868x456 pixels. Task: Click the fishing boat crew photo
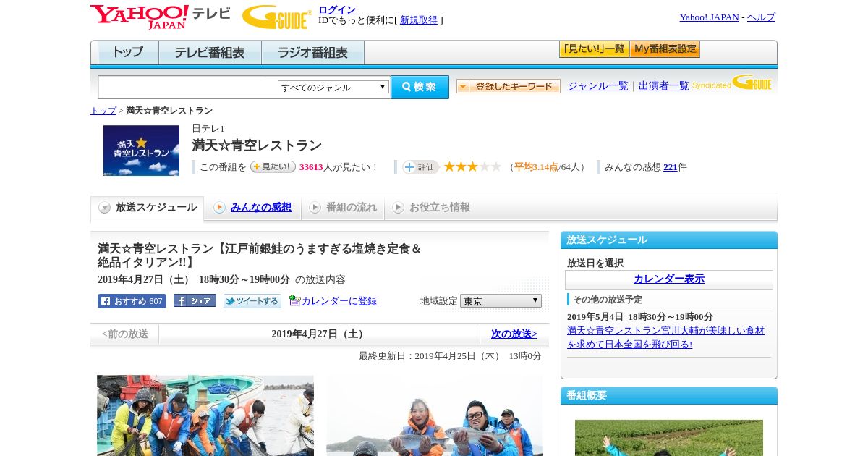205,415
